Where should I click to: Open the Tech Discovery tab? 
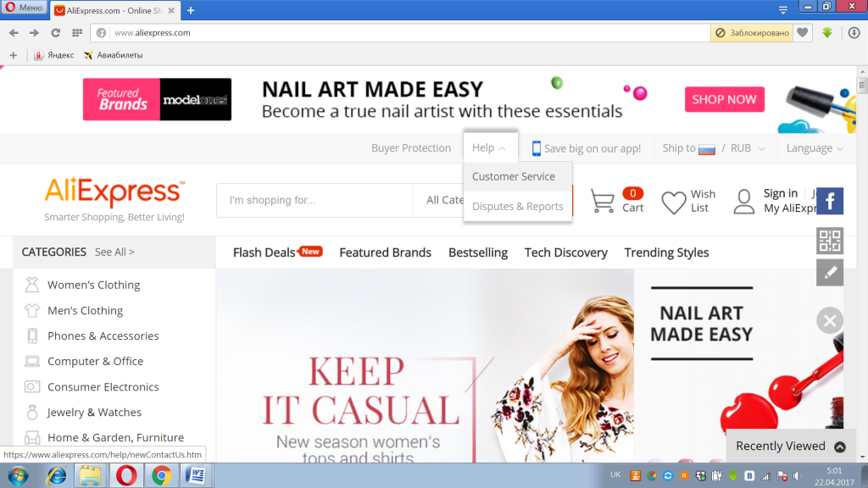coord(565,252)
